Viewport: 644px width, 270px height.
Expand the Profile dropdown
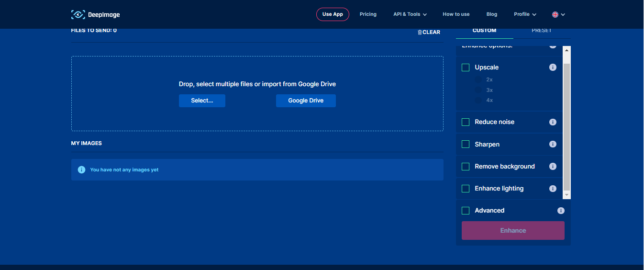coord(525,14)
